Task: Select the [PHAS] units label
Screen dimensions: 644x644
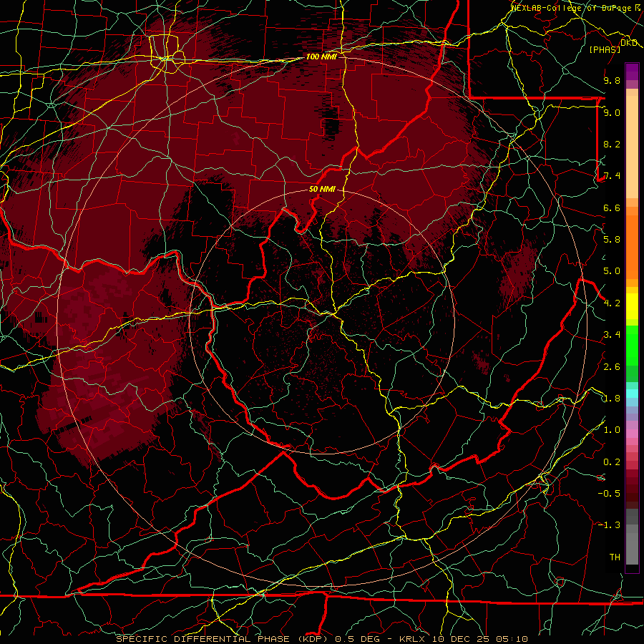Action: [x=605, y=49]
